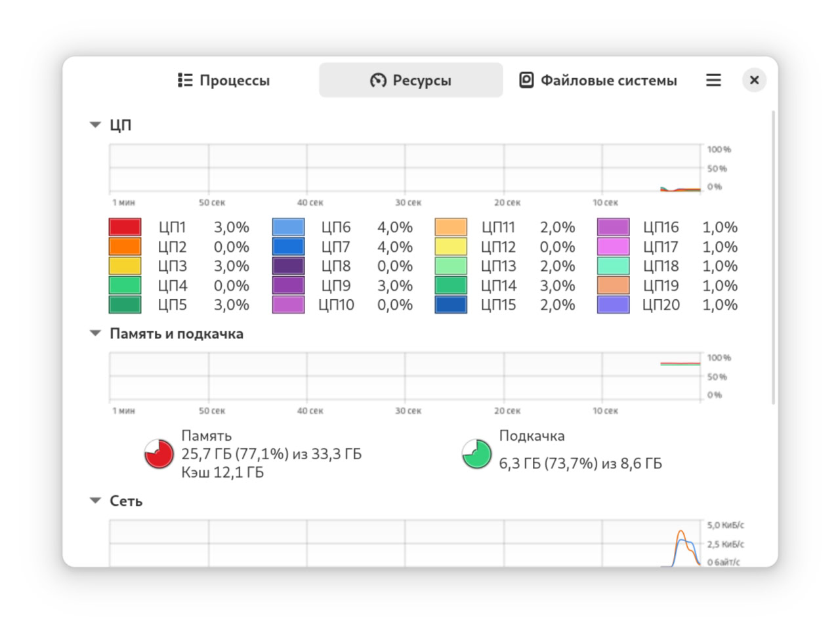The image size is (840, 635).
Task: Open the ЦП12 yellow color swatch
Action: [x=451, y=247]
